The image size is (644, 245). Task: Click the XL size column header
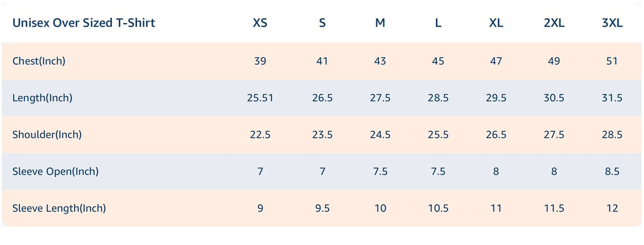[x=496, y=23]
